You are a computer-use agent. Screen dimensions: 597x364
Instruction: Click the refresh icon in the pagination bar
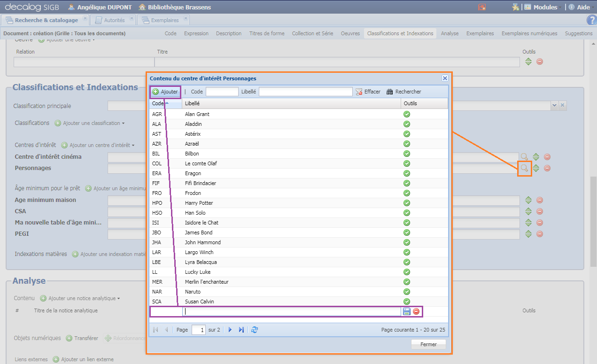click(255, 330)
